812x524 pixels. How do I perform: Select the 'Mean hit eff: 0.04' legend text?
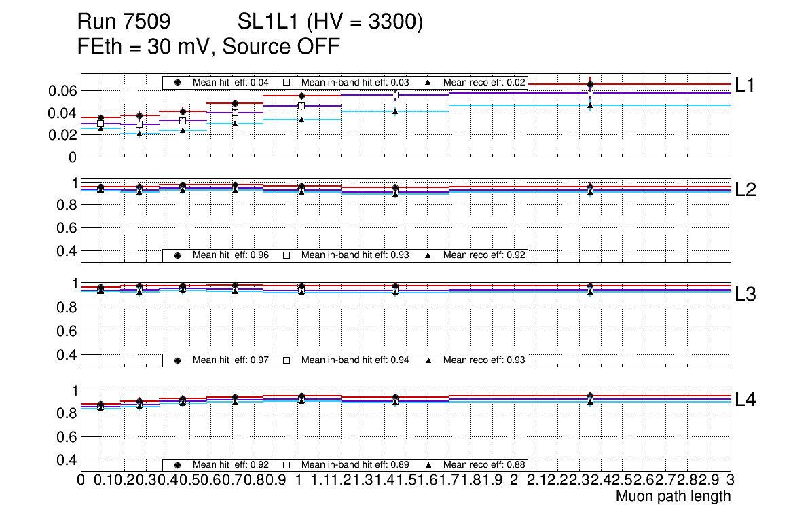(x=231, y=82)
